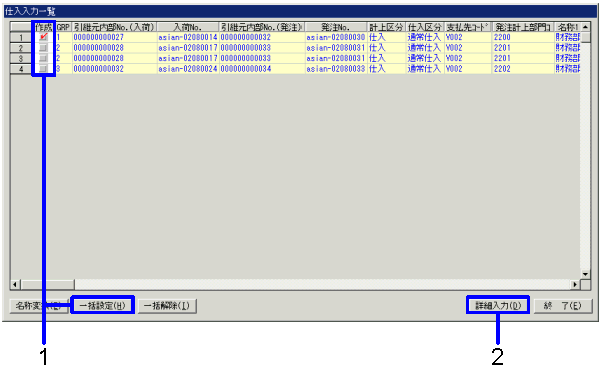
Task: Open 詳細入力(D) detail entry
Action: (498, 305)
